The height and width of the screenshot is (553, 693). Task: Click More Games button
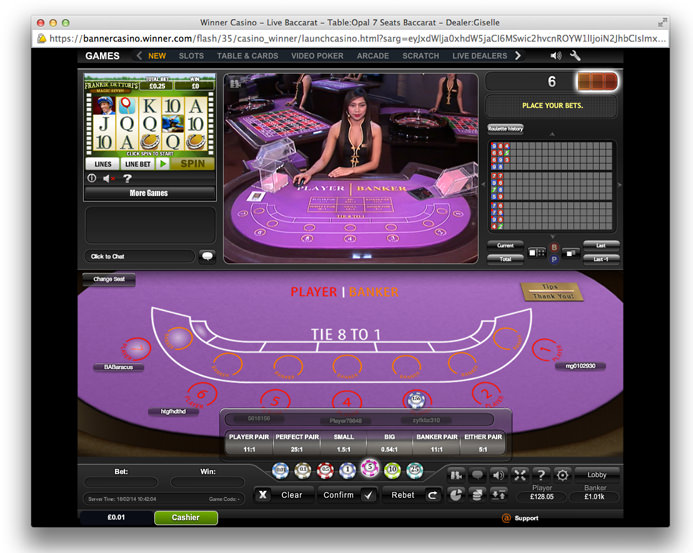pyautogui.click(x=149, y=193)
